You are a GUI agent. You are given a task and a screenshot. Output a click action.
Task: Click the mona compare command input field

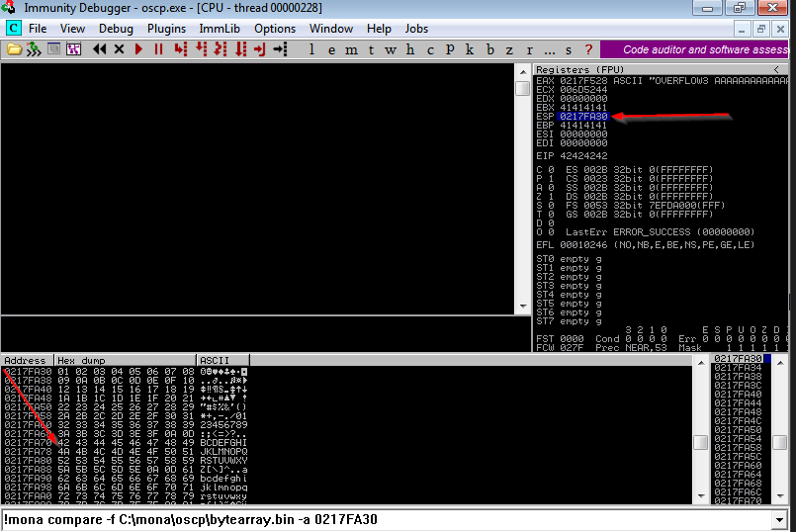(387, 520)
